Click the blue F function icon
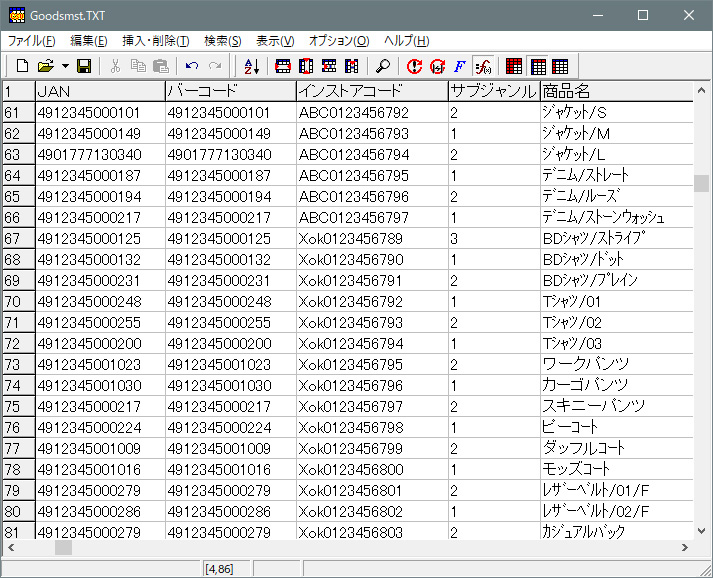 click(x=460, y=66)
